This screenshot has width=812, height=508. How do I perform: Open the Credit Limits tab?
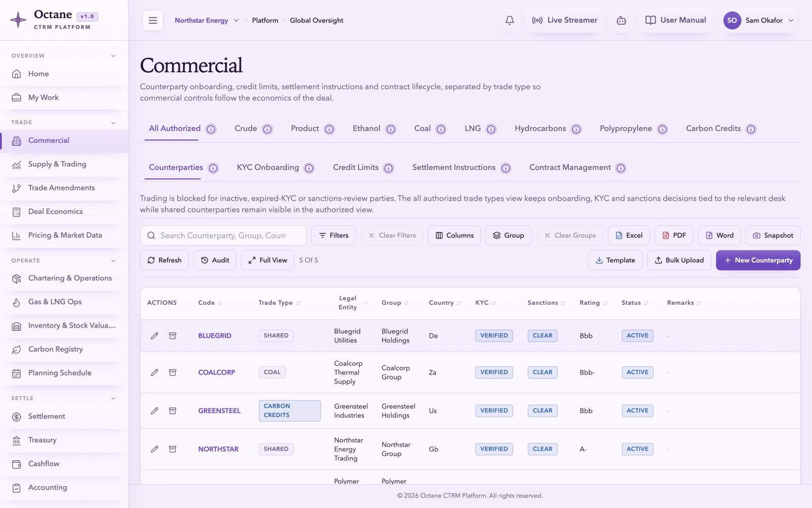[356, 168]
